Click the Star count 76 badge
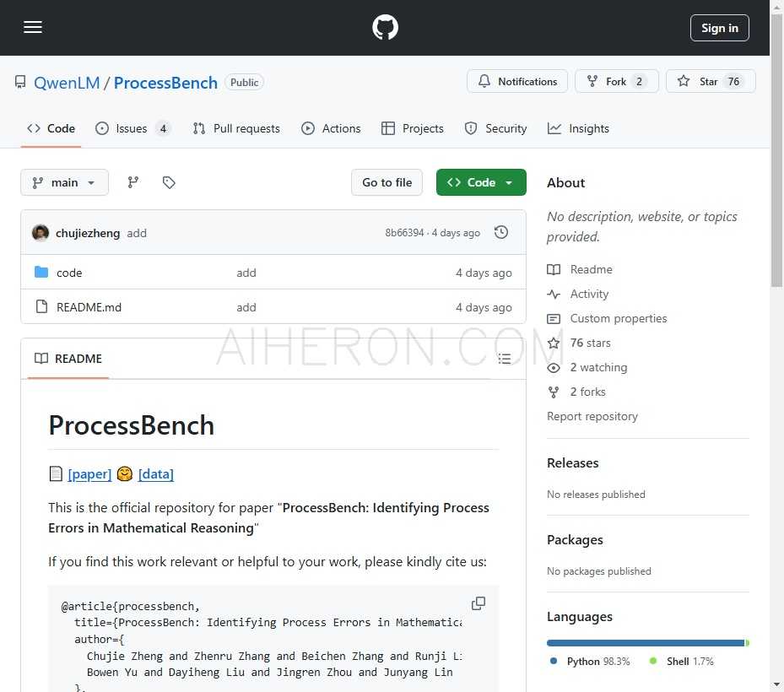The height and width of the screenshot is (692, 784). (733, 82)
